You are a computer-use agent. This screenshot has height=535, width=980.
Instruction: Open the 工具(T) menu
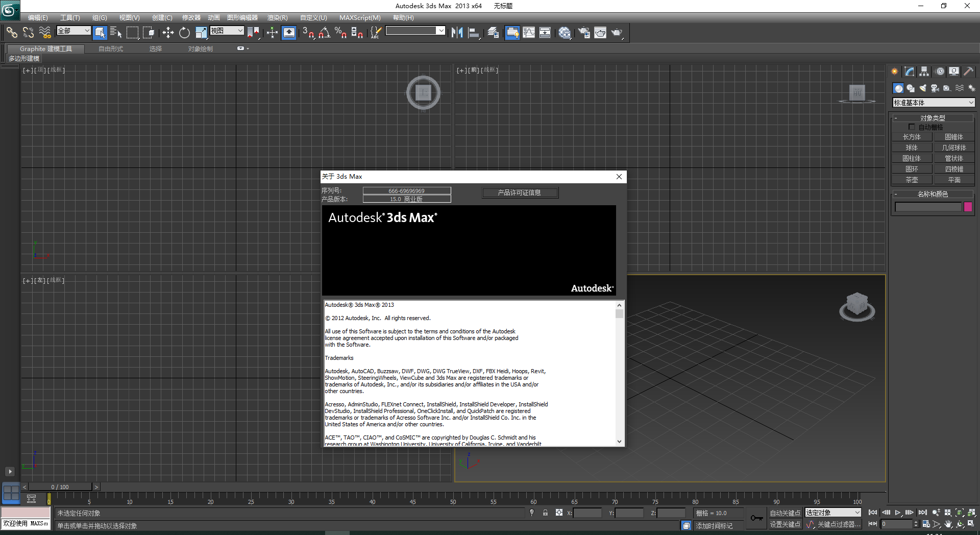[x=70, y=17]
